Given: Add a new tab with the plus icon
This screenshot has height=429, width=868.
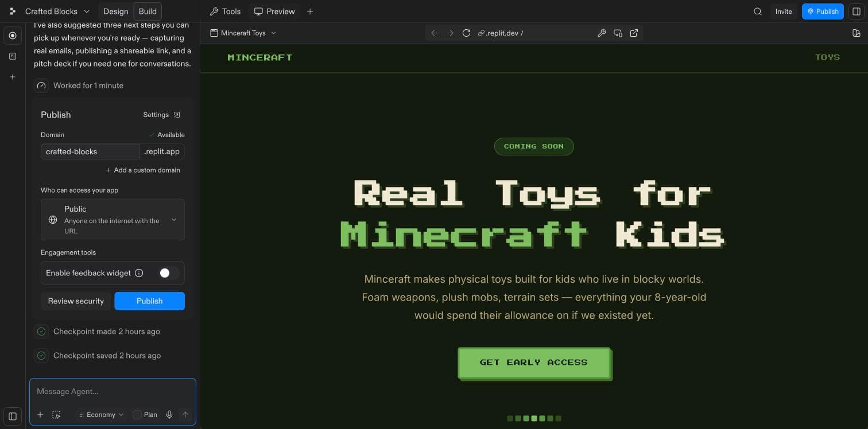Looking at the screenshot, I should (310, 11).
